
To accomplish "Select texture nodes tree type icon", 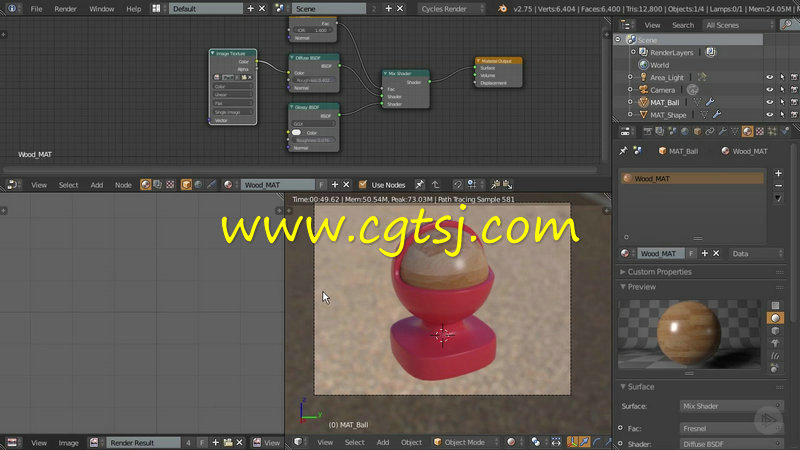I will (170, 185).
